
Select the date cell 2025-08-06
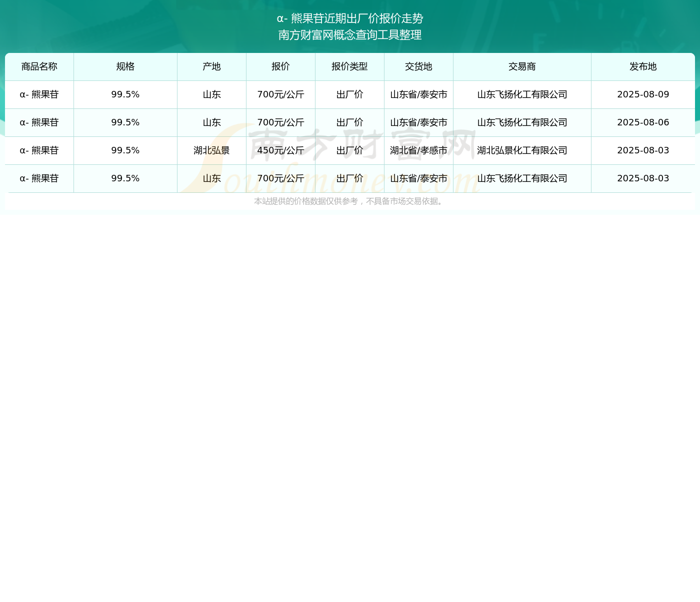(643, 122)
